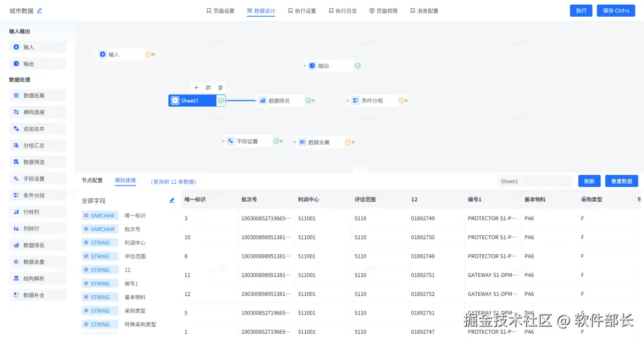Pick the 列转行 tool
This screenshot has height=339, width=644.
pyautogui.click(x=38, y=229)
